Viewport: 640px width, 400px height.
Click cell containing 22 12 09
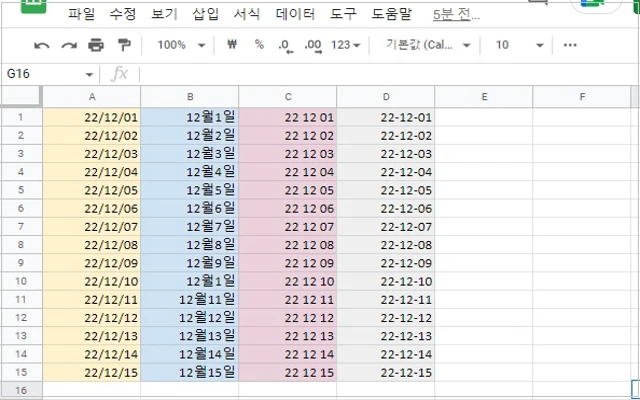pyautogui.click(x=288, y=263)
